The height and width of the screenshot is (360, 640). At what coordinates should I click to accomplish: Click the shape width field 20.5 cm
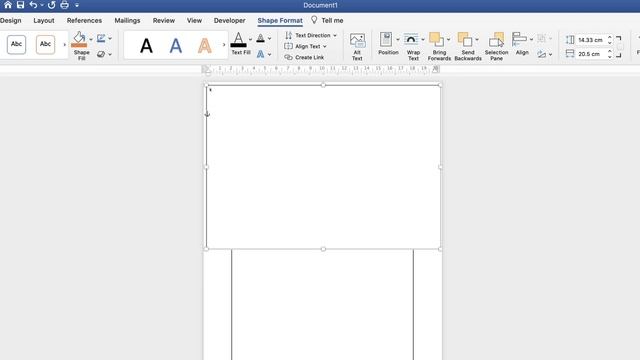click(x=590, y=54)
